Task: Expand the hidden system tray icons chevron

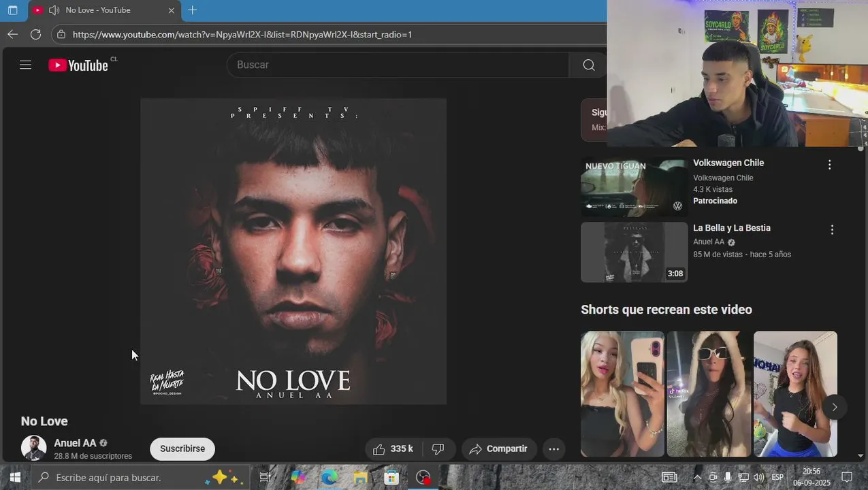Action: (697, 477)
